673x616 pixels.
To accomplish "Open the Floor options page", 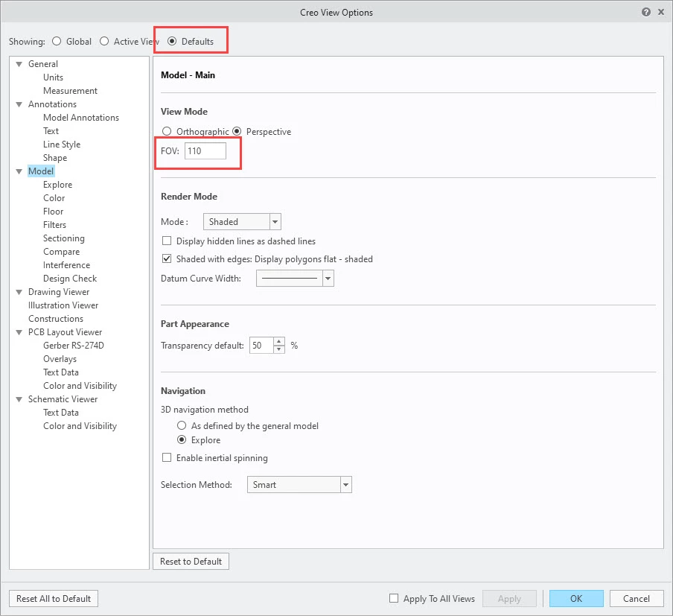I will pos(53,212).
